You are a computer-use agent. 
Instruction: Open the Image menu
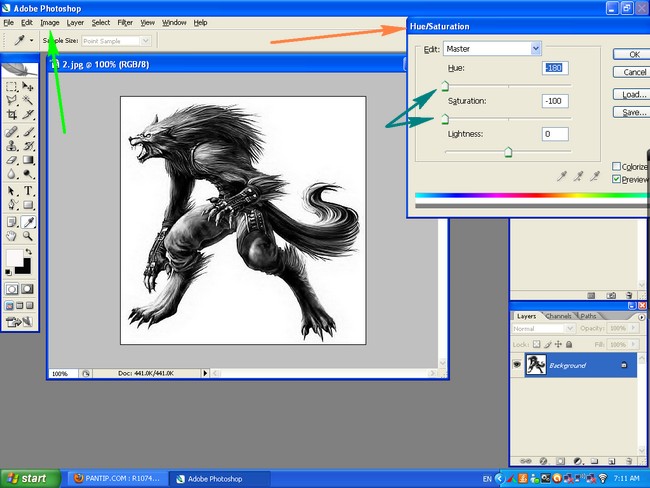click(50, 23)
